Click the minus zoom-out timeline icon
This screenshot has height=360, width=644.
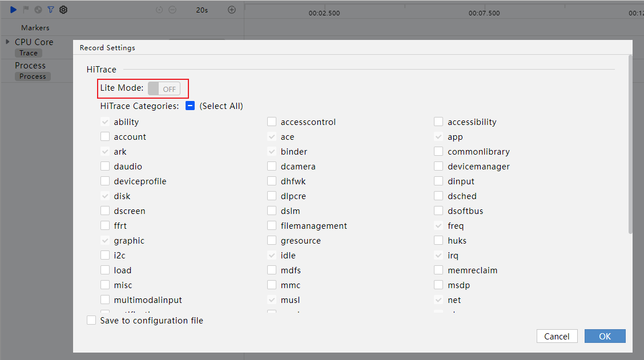172,10
